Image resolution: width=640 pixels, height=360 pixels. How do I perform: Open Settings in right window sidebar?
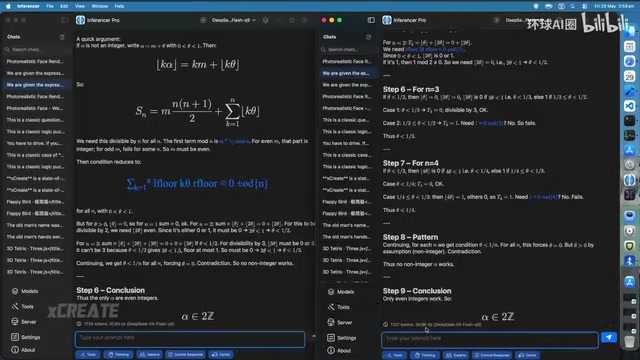pyautogui.click(x=342, y=338)
